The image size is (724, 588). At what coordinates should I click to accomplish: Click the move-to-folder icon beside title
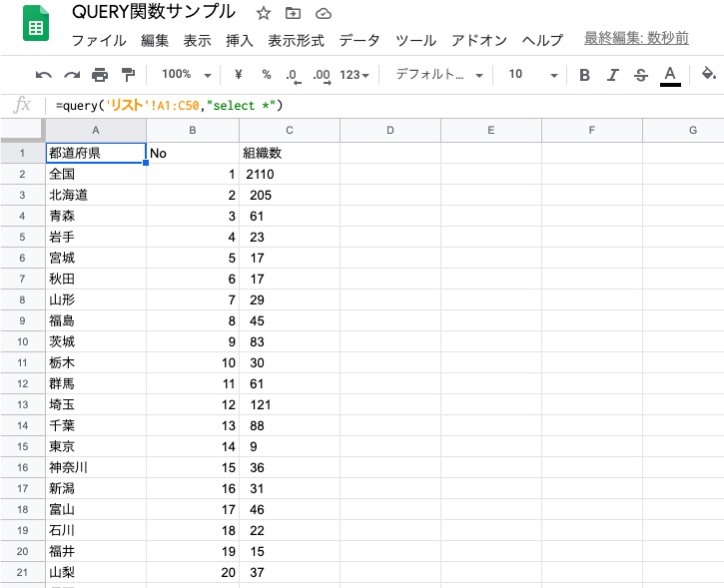coord(293,14)
